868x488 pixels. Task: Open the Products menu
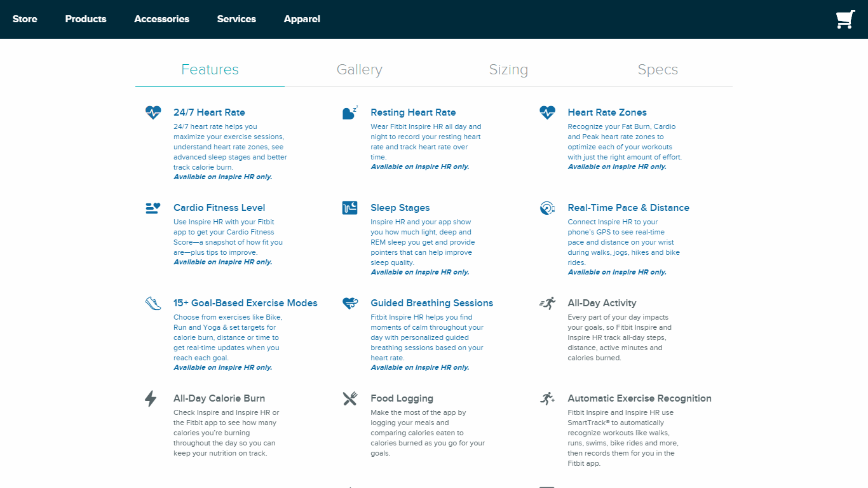(x=86, y=19)
